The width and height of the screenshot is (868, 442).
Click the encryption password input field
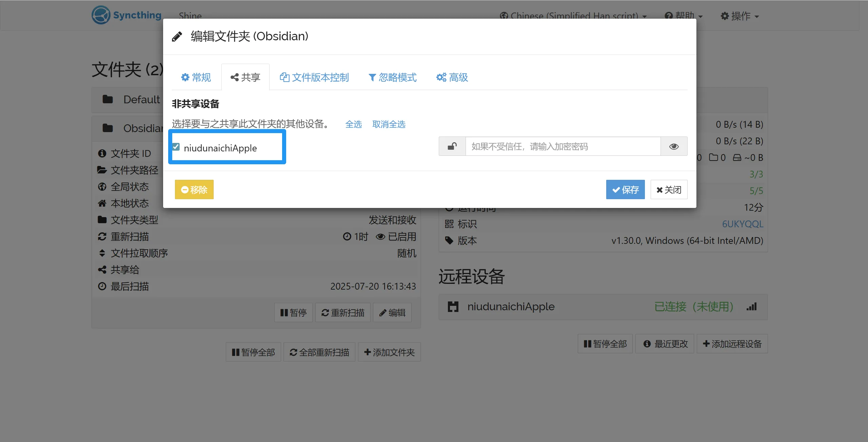point(563,146)
